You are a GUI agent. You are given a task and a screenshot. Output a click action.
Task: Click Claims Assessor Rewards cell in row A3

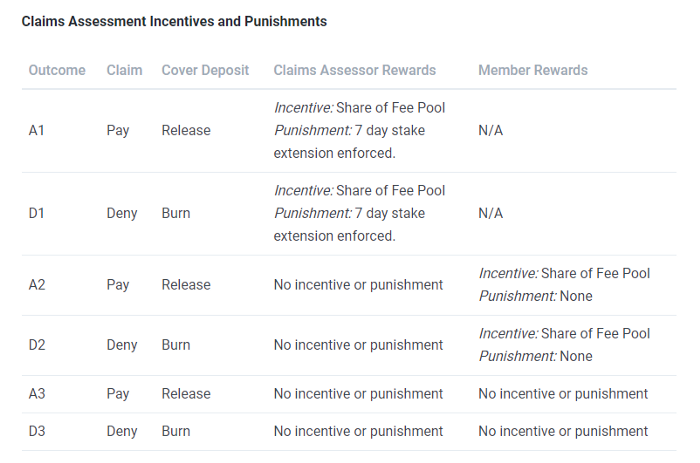point(358,394)
